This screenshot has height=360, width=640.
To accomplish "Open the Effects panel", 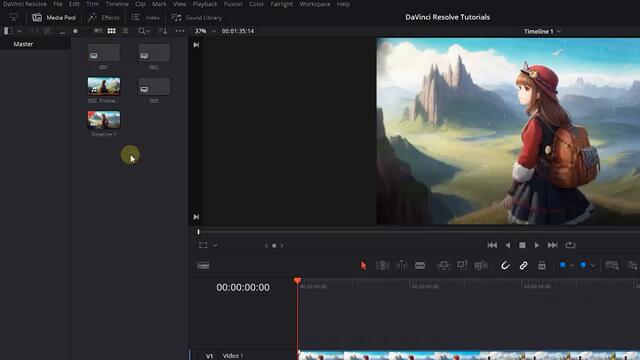I will click(104, 18).
